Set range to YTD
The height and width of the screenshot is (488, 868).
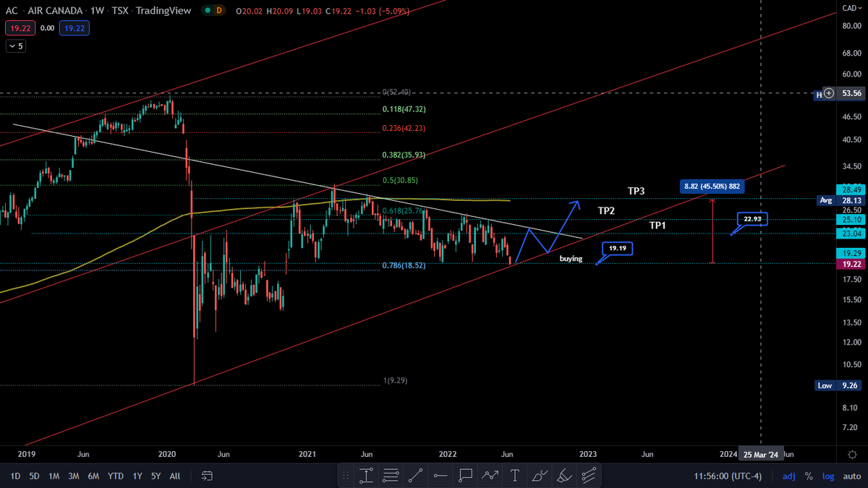116,476
